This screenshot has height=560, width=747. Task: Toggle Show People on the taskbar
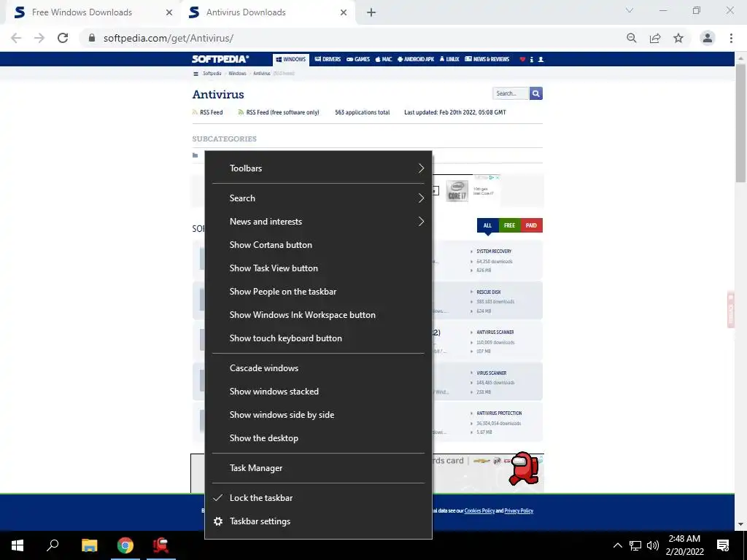[318, 292]
